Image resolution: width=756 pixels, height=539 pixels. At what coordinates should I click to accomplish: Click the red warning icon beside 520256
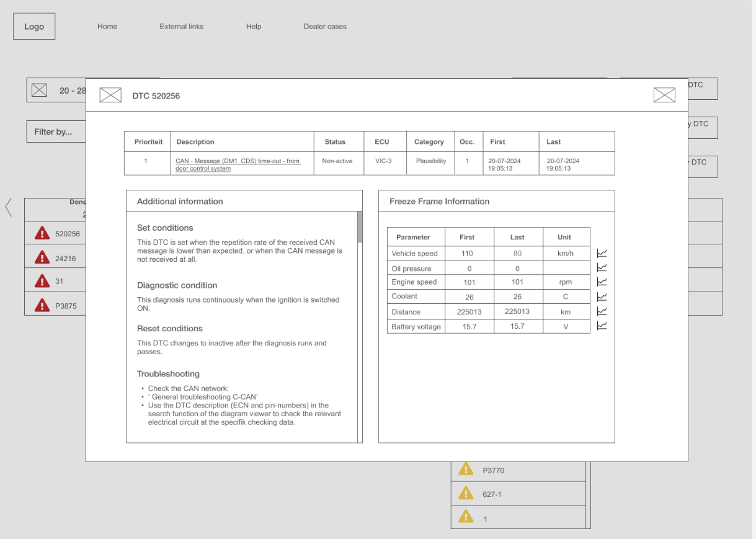point(42,234)
